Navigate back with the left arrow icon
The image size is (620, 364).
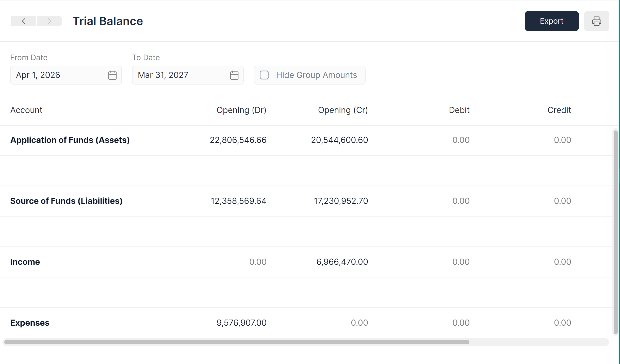(24, 21)
